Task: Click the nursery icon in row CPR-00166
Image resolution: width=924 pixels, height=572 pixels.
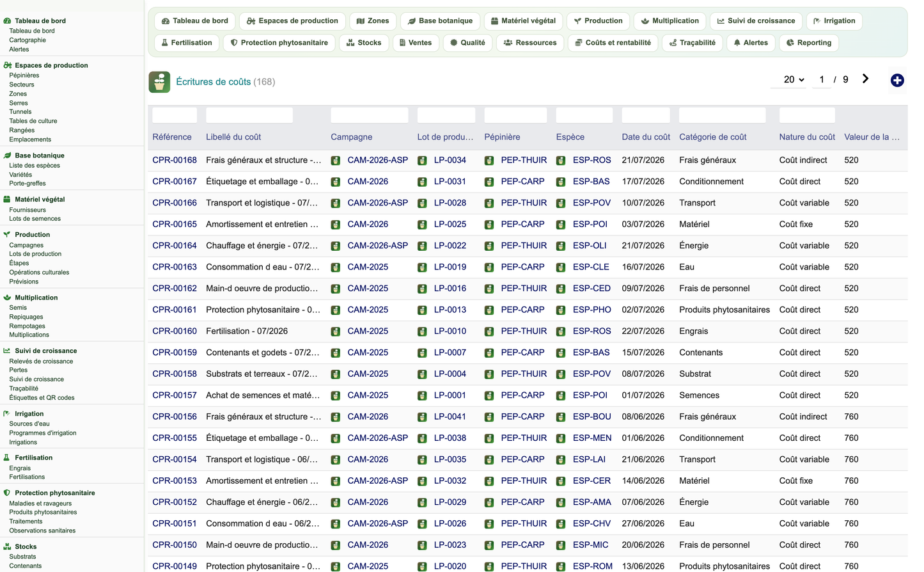Action: click(489, 203)
